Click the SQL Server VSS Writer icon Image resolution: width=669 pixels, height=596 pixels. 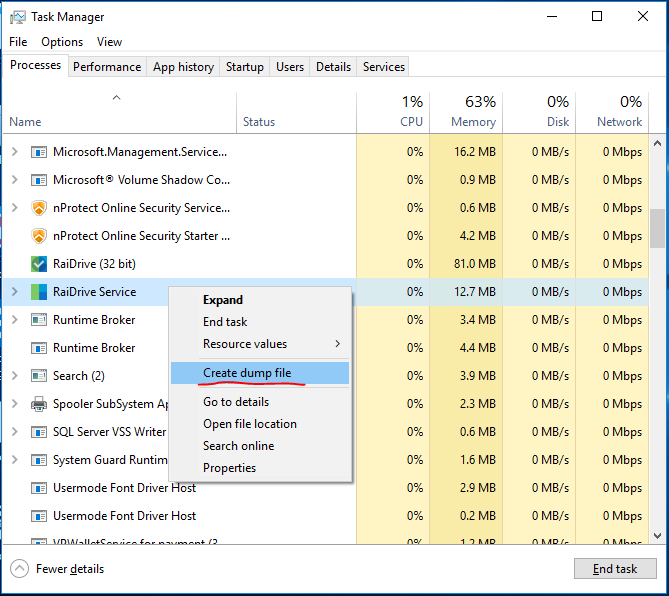click(39, 432)
